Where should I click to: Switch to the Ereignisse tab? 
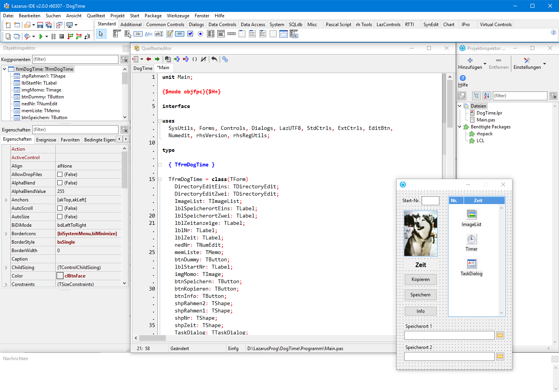point(46,140)
